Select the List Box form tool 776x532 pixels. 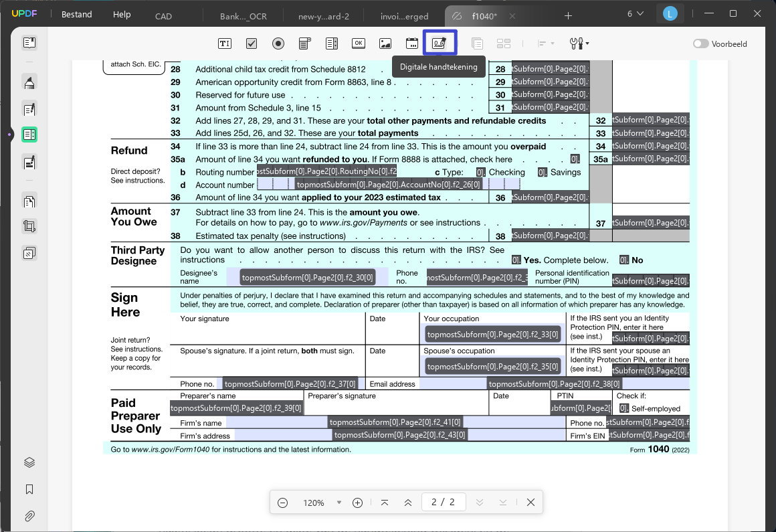pos(332,43)
